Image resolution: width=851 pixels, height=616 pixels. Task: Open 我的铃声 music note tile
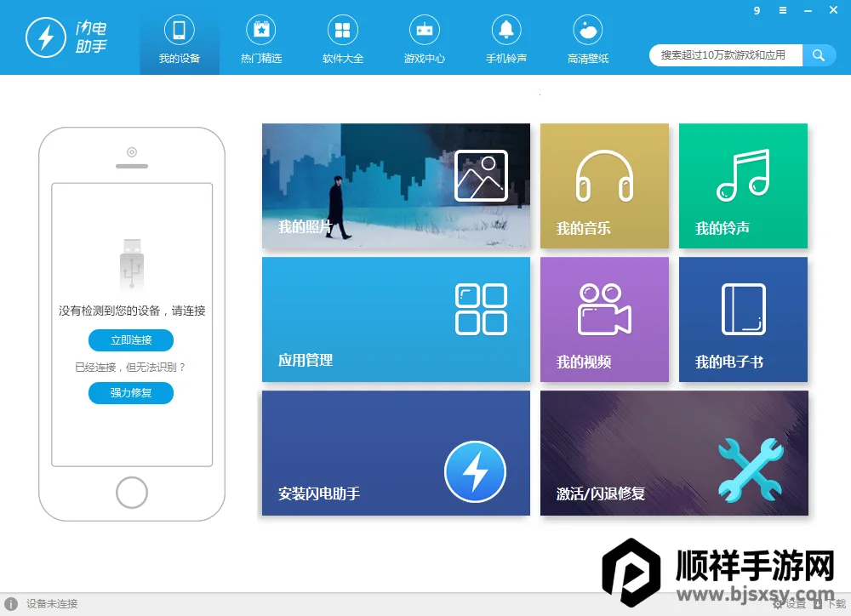click(743, 185)
